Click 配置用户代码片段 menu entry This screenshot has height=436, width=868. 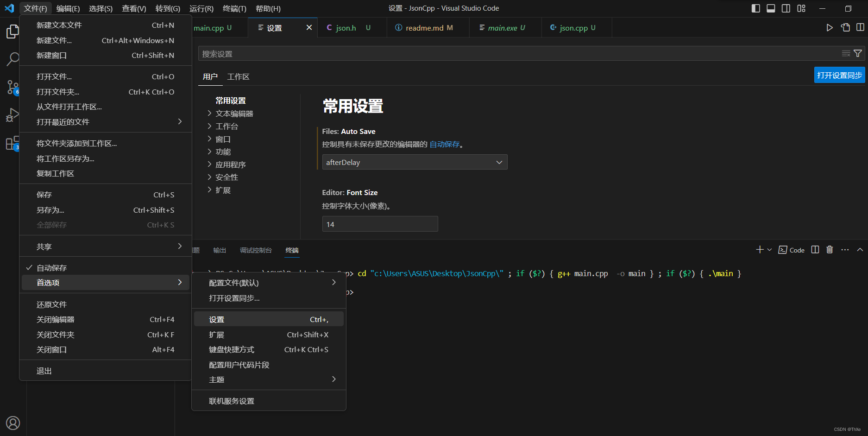tap(269, 365)
